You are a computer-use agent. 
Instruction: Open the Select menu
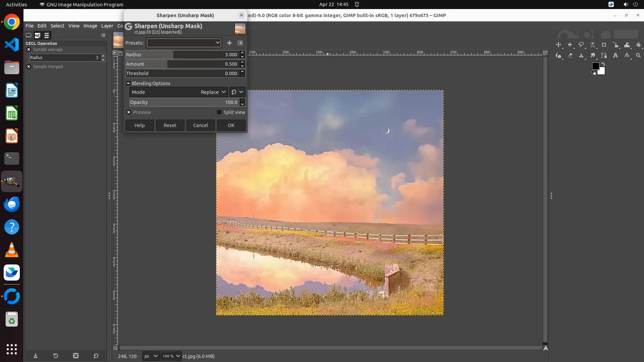57,26
